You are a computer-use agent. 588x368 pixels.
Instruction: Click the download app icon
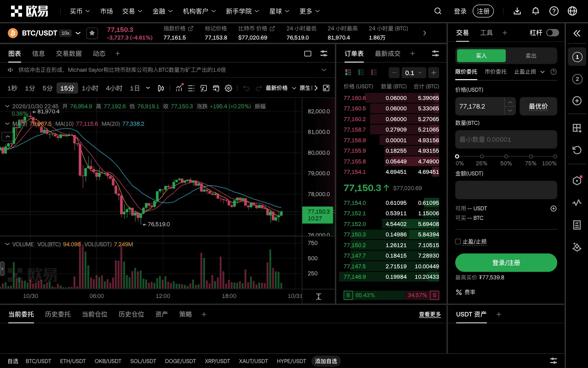pyautogui.click(x=517, y=11)
